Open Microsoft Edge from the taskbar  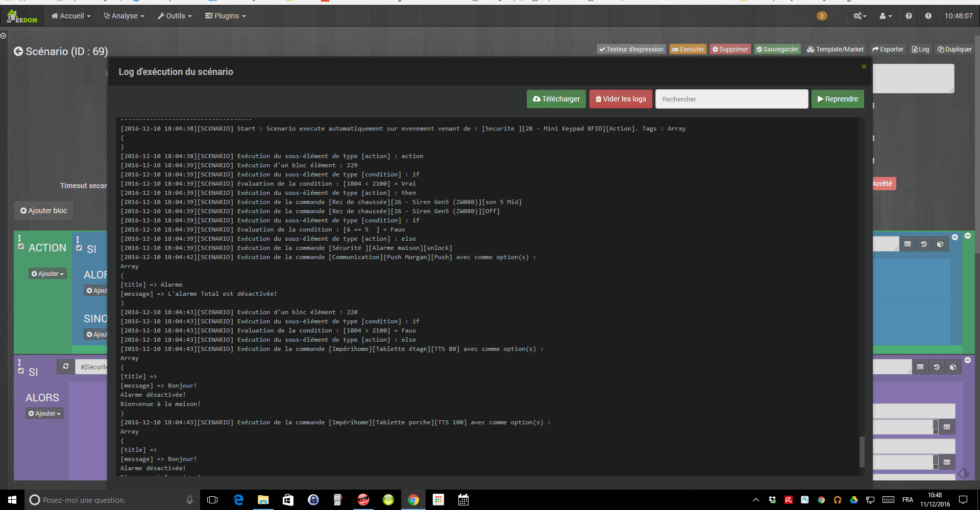[238, 500]
